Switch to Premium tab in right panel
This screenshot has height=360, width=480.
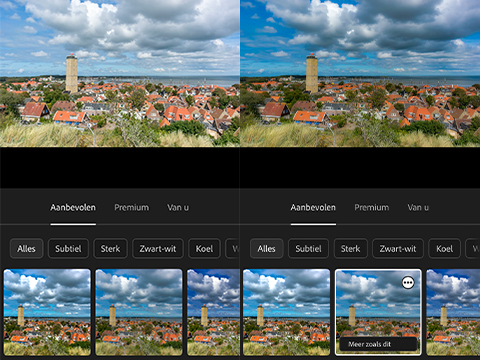[372, 208]
